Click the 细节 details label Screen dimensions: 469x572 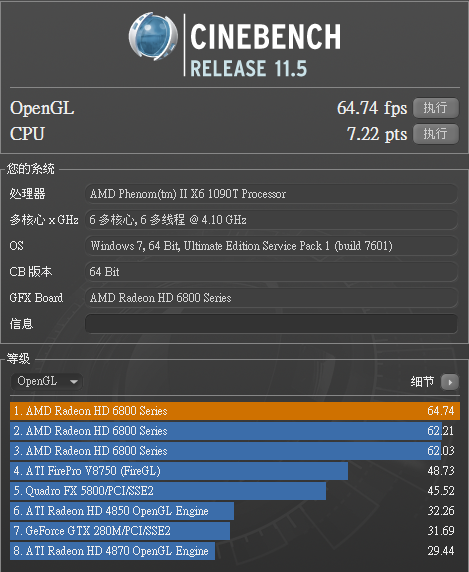tap(422, 382)
